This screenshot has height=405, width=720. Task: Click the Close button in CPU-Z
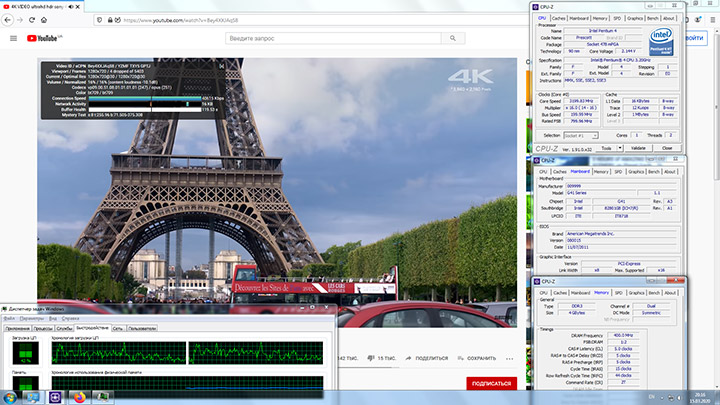[667, 148]
